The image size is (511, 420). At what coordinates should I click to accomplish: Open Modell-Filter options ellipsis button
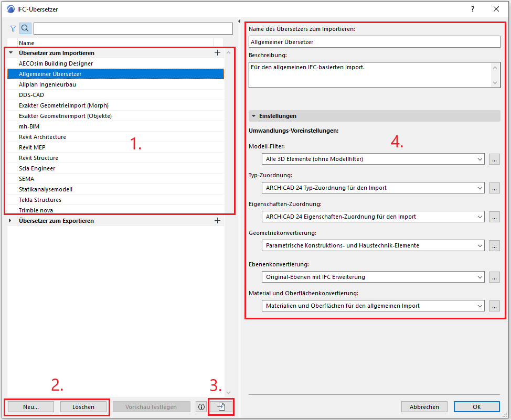coord(494,159)
